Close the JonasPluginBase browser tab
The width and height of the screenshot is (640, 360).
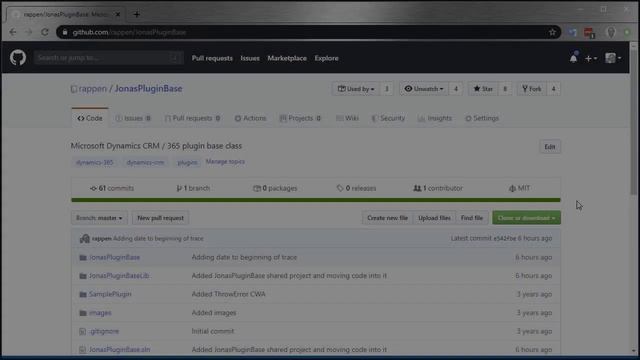[118, 14]
